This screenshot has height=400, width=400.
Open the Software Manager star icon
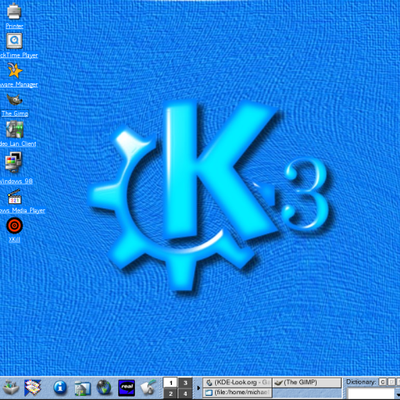pyautogui.click(x=14, y=70)
